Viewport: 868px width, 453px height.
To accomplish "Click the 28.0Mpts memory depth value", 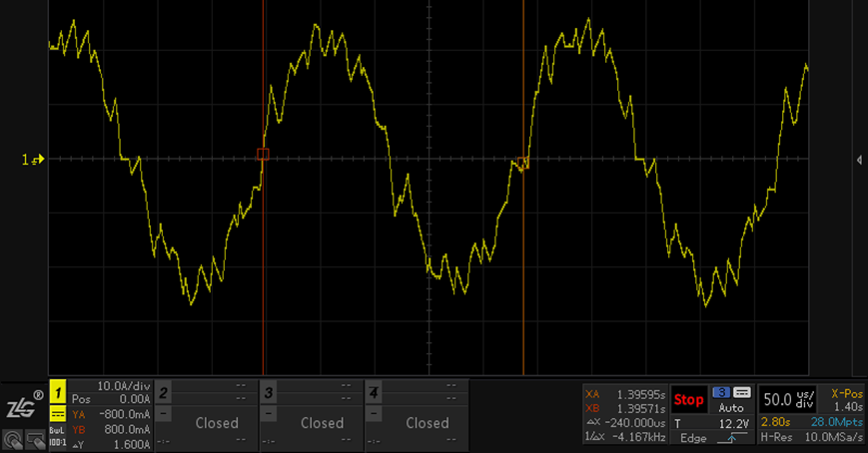I will tap(837, 422).
